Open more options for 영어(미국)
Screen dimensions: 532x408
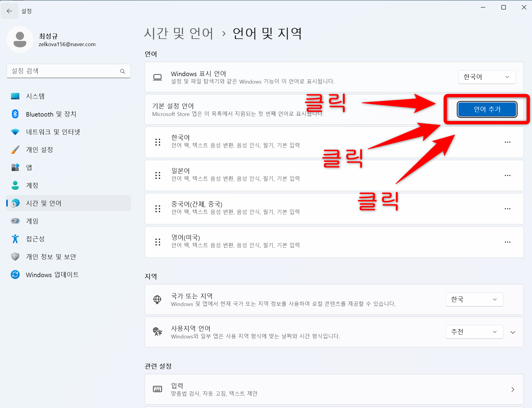point(508,242)
